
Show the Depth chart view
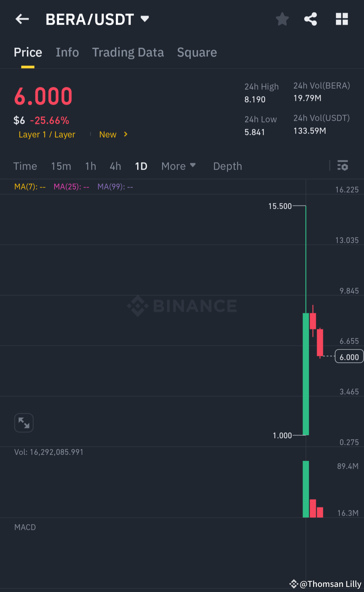(227, 166)
